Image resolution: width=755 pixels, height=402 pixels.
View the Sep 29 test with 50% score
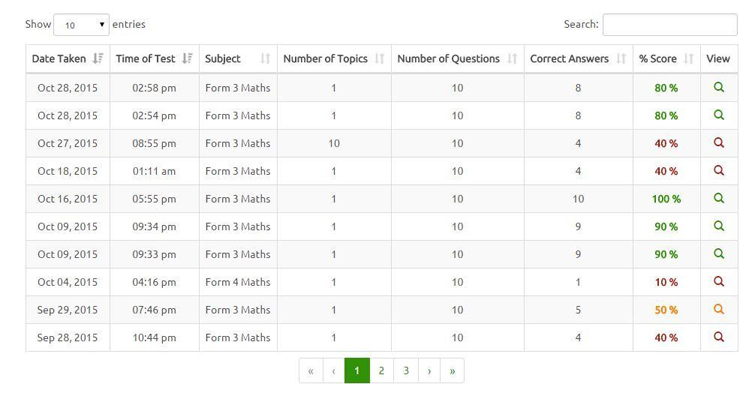pos(718,310)
